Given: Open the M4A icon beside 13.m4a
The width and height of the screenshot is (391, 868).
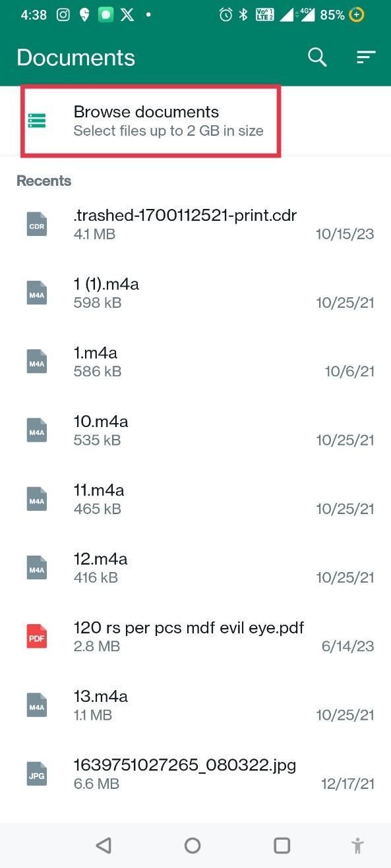Looking at the screenshot, I should (x=36, y=705).
